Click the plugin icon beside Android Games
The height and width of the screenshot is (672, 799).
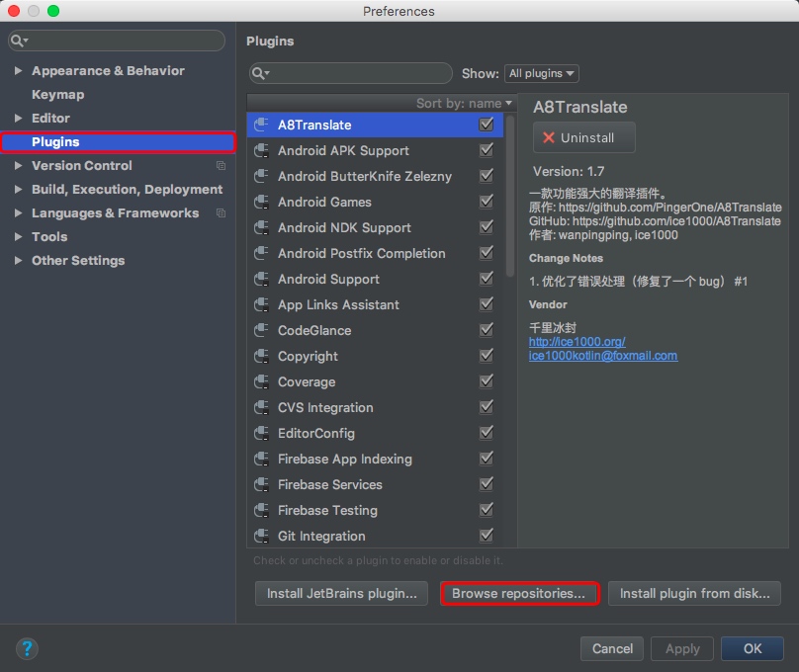click(x=262, y=202)
